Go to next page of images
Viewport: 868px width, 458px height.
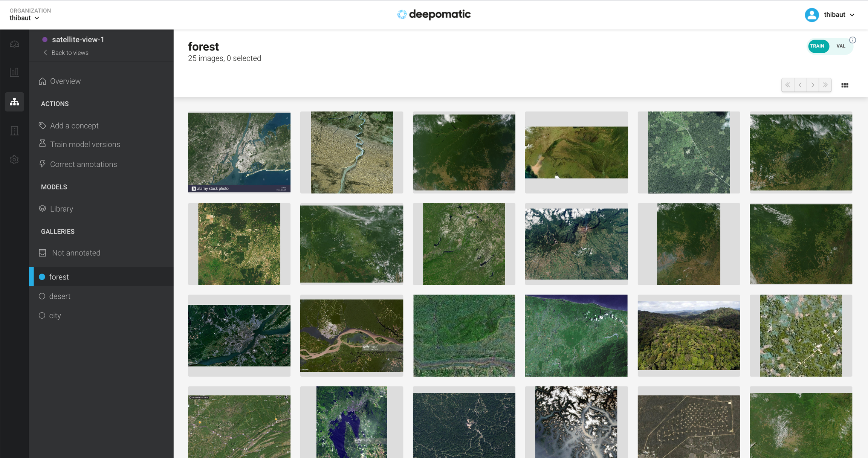pyautogui.click(x=813, y=85)
